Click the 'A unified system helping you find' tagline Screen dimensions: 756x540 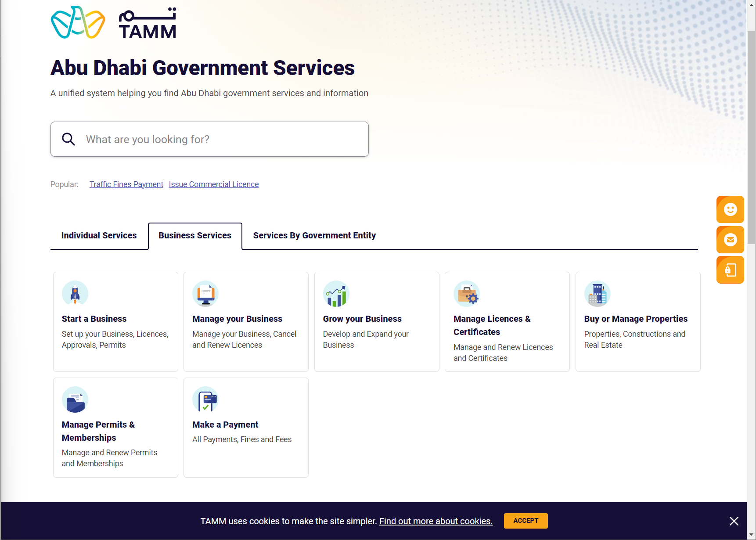point(209,93)
